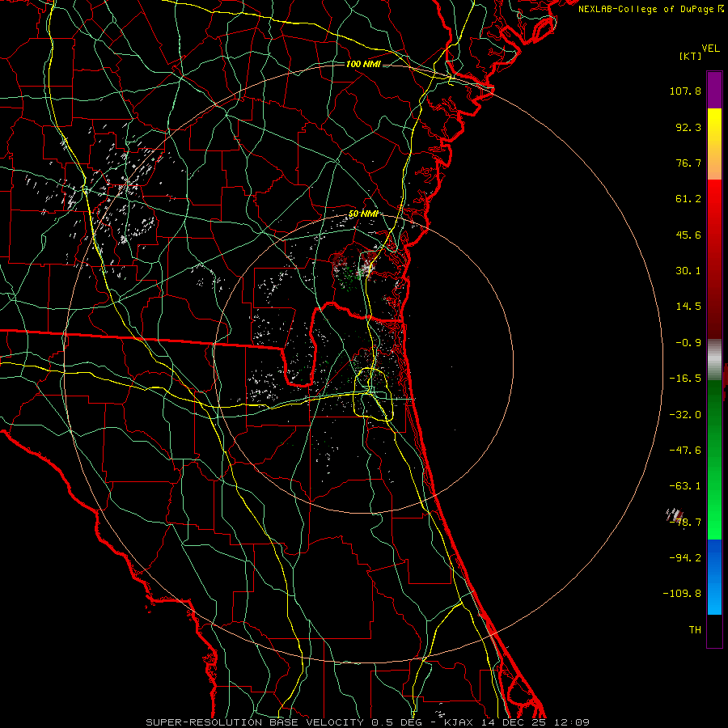Pick the black TH band on color bar

714,630
